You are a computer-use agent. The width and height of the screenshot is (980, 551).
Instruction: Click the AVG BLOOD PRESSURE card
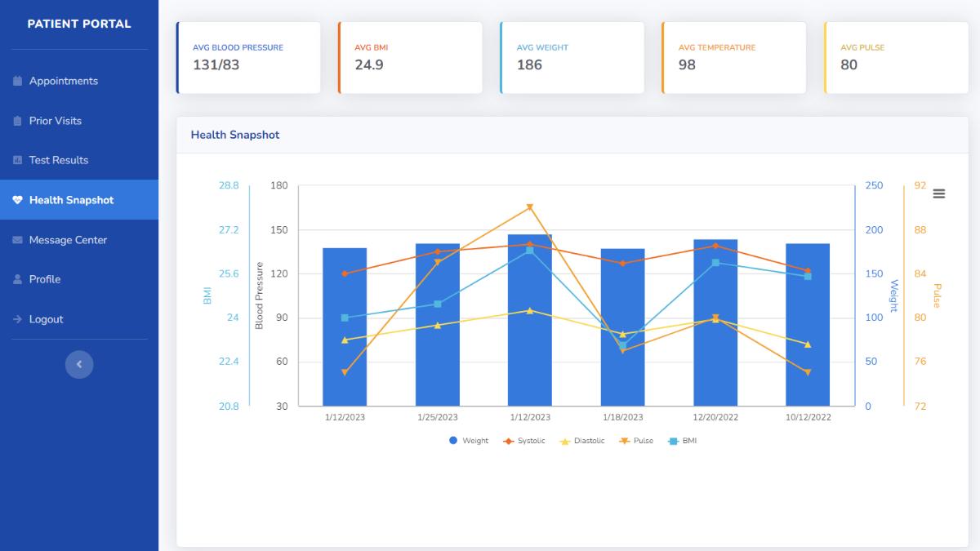click(248, 57)
